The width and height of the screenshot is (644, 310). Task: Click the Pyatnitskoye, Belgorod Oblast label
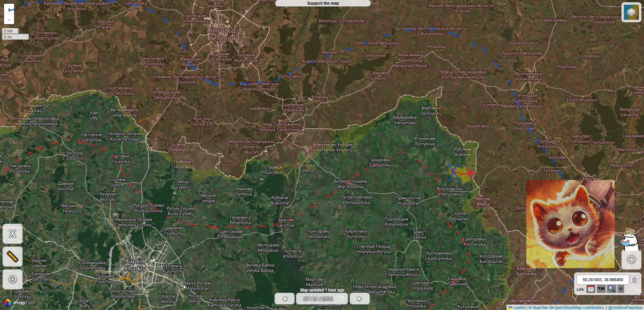tap(526, 101)
